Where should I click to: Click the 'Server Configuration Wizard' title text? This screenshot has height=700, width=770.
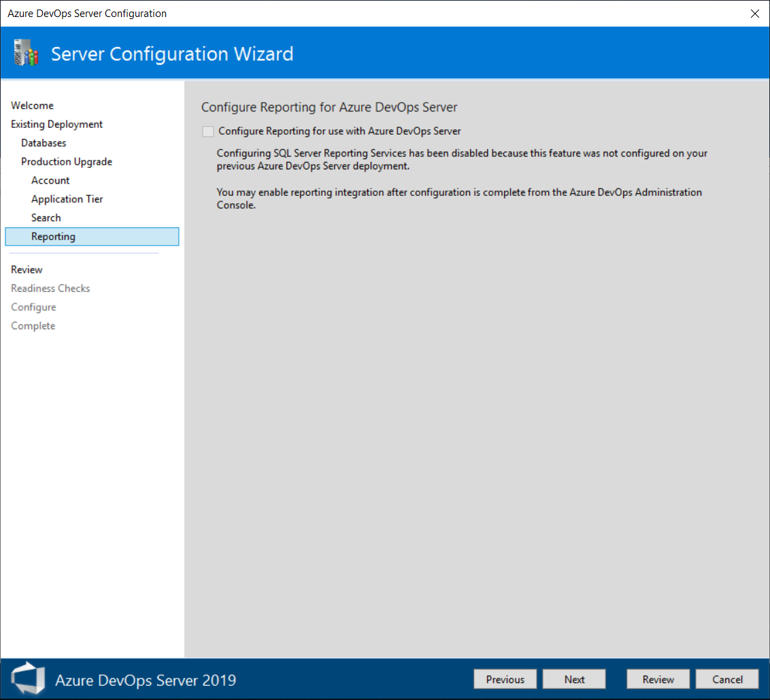172,54
